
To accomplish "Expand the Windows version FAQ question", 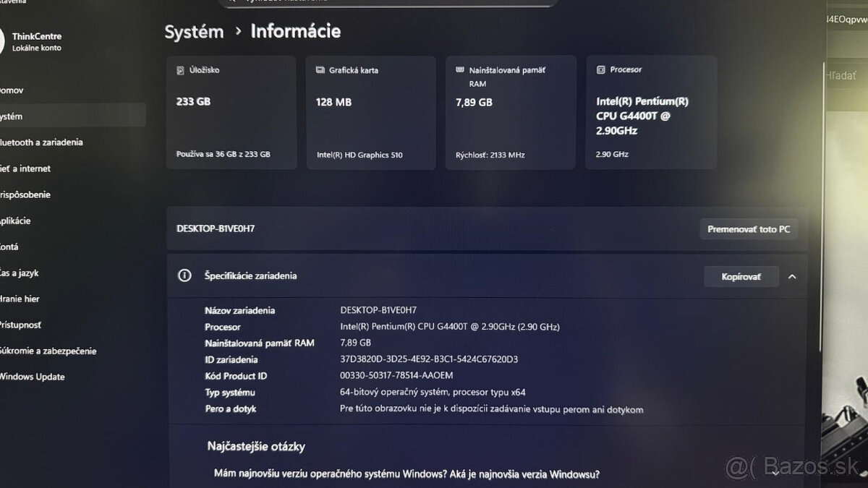I will click(x=777, y=474).
